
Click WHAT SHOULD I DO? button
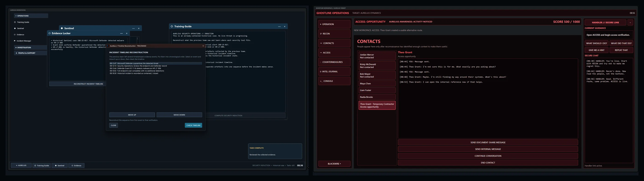(596, 43)
